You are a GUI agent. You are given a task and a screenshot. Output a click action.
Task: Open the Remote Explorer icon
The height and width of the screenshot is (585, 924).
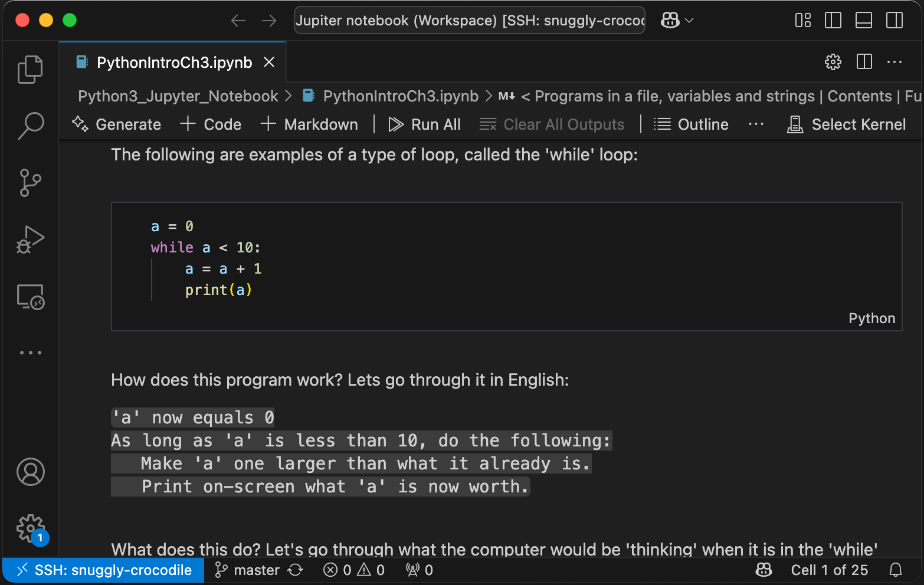pyautogui.click(x=30, y=297)
